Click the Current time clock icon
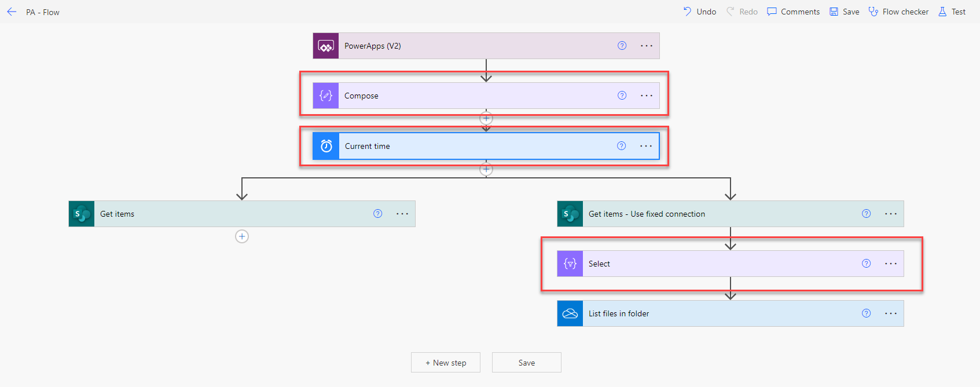Viewport: 980px width, 387px height. [326, 146]
